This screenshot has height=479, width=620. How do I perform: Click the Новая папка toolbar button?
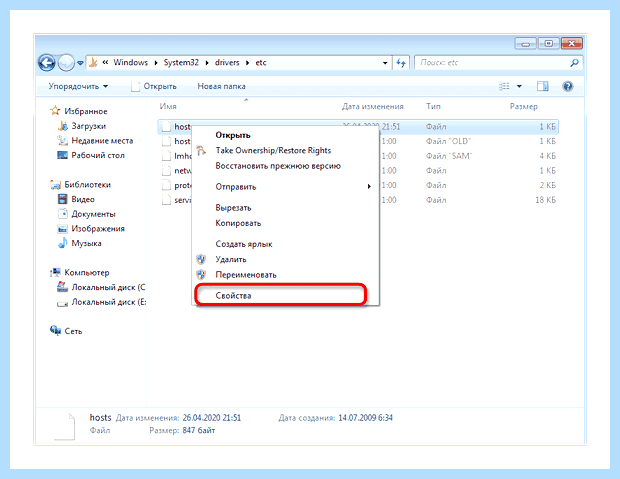tap(221, 86)
